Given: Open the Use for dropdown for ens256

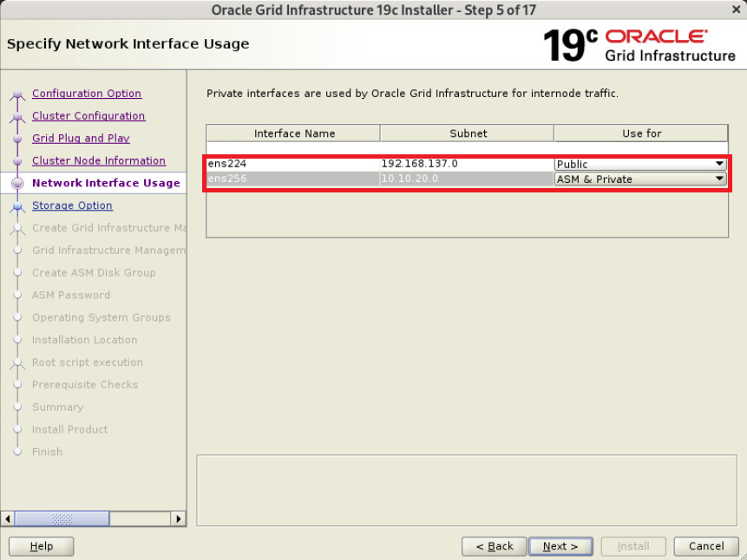Looking at the screenshot, I should (640, 179).
